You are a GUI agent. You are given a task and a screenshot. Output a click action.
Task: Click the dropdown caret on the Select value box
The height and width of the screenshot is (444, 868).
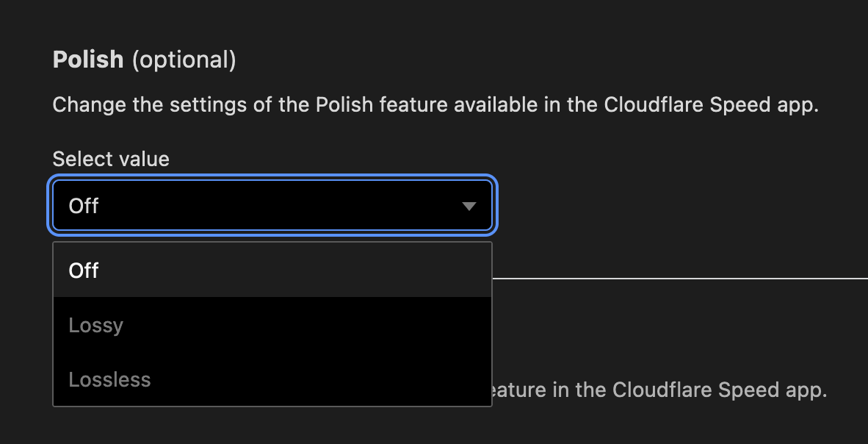point(469,206)
